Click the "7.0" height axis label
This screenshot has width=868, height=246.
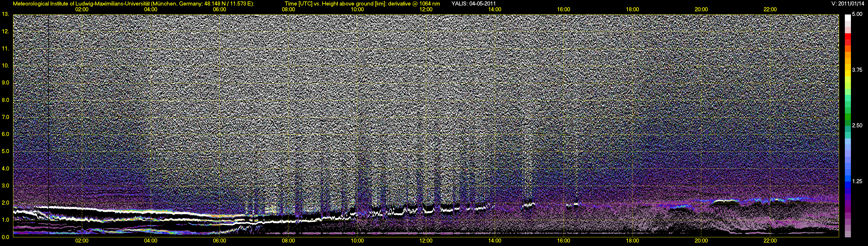(5, 117)
